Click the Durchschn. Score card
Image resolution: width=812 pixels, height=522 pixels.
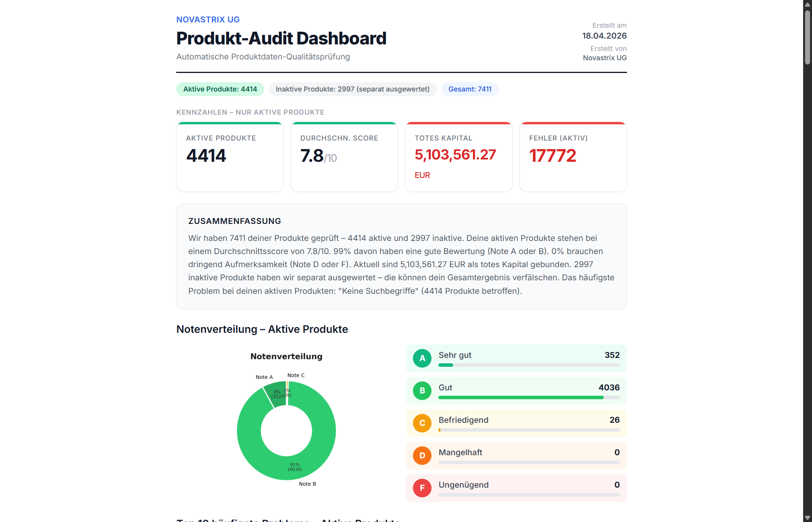click(x=344, y=157)
